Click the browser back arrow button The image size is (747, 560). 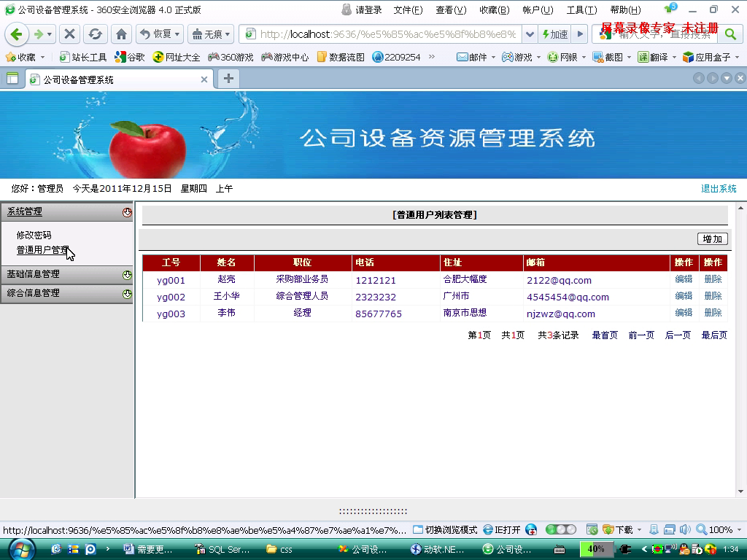(x=17, y=34)
